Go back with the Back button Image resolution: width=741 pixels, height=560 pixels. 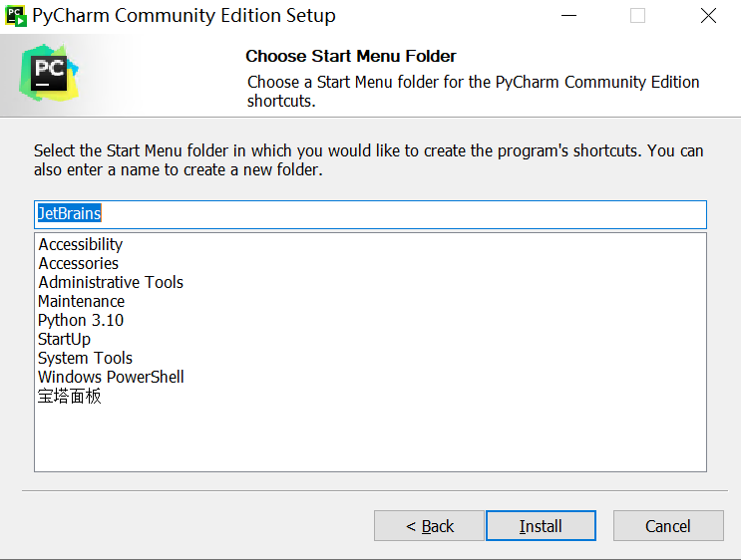coord(429,525)
